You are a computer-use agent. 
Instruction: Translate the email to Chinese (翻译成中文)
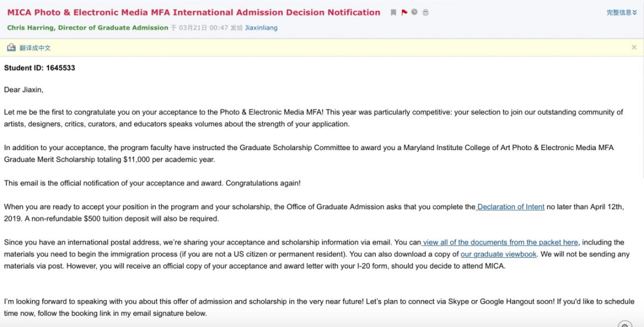click(35, 48)
